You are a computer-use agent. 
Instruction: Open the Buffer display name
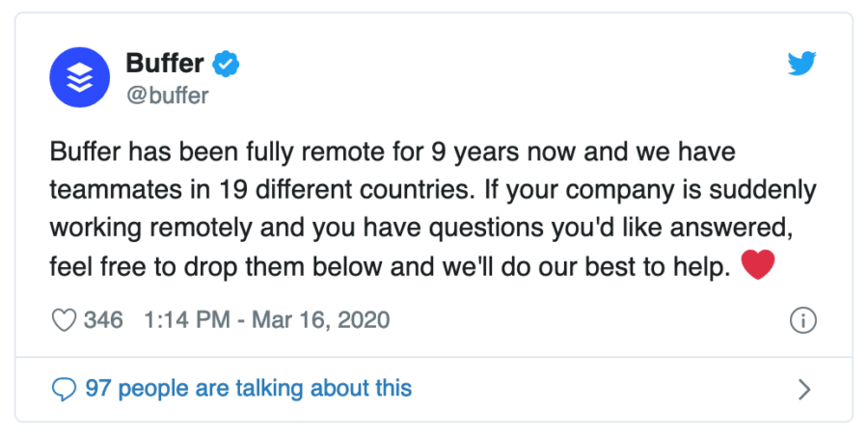tap(165, 63)
